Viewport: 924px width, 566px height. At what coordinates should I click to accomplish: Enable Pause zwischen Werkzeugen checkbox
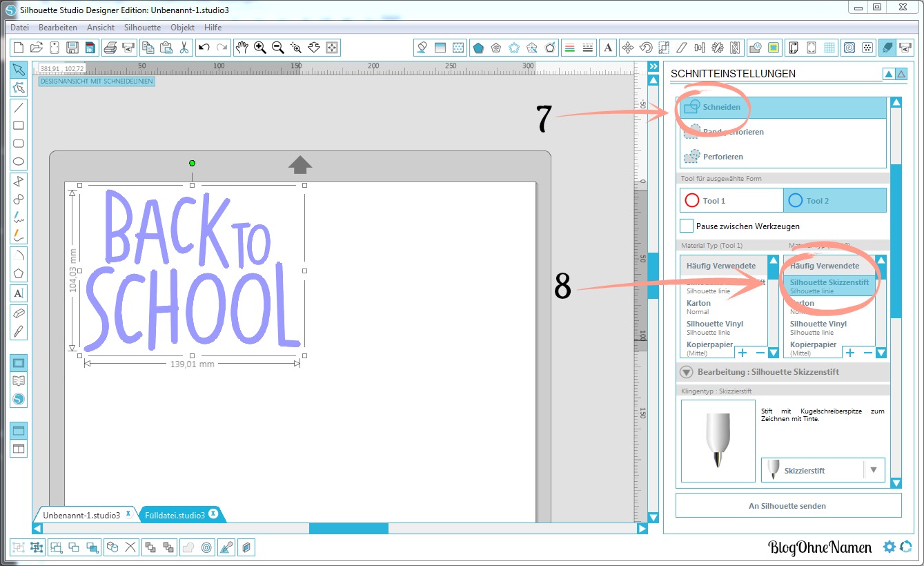point(687,226)
